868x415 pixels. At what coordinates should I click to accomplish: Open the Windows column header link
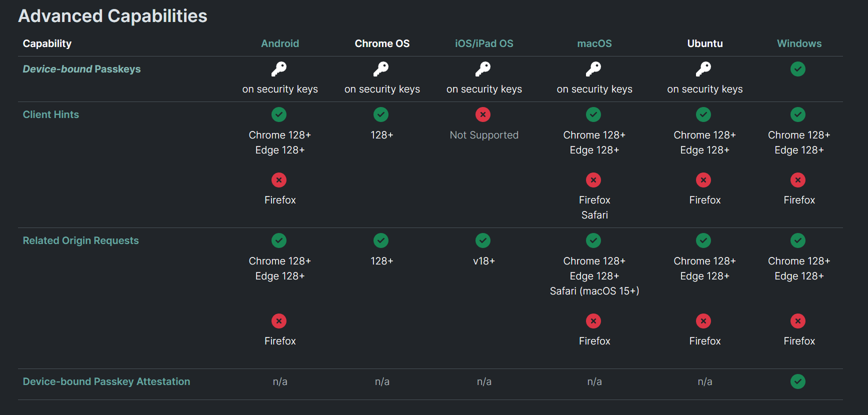[x=799, y=43]
